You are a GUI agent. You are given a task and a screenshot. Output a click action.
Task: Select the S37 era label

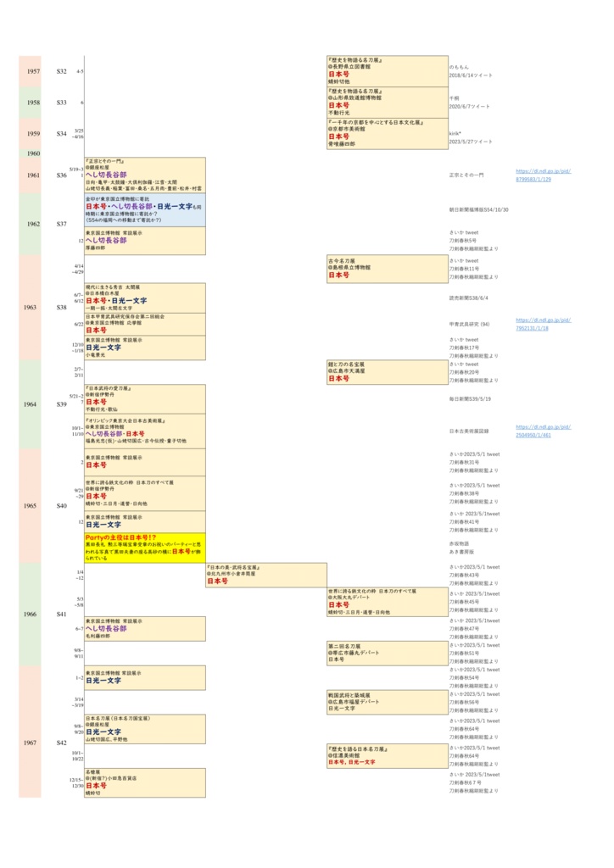point(61,224)
